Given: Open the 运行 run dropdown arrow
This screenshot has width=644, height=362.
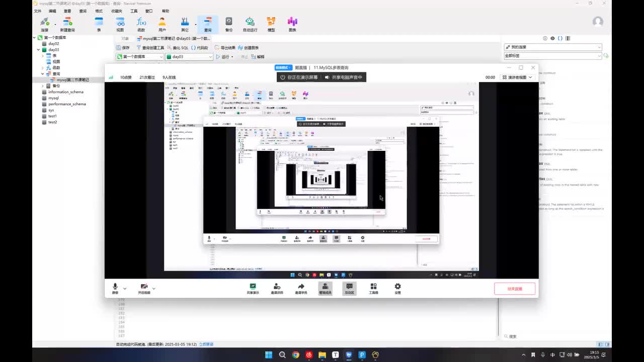Looking at the screenshot, I should point(232,57).
